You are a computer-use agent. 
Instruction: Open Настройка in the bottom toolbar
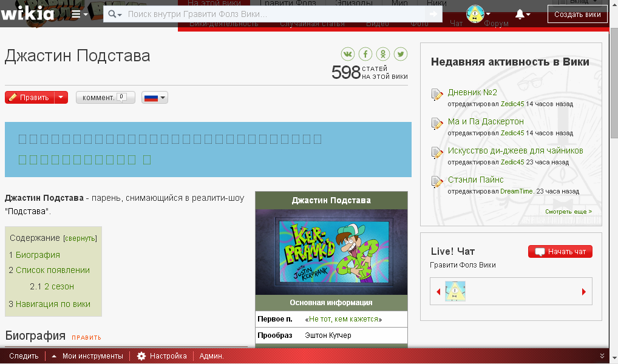click(162, 356)
